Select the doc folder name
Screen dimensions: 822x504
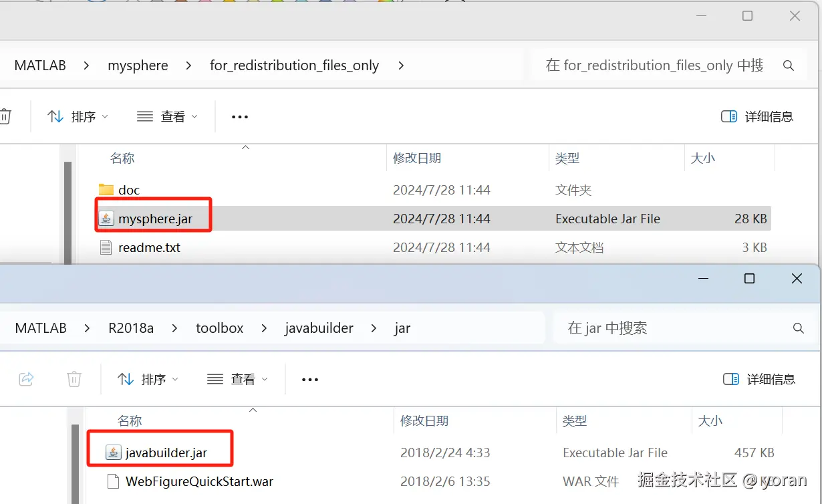(129, 190)
